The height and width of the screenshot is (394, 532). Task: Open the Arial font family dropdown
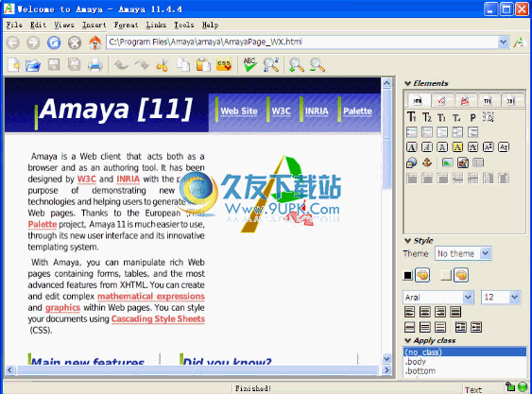pyautogui.click(x=468, y=298)
